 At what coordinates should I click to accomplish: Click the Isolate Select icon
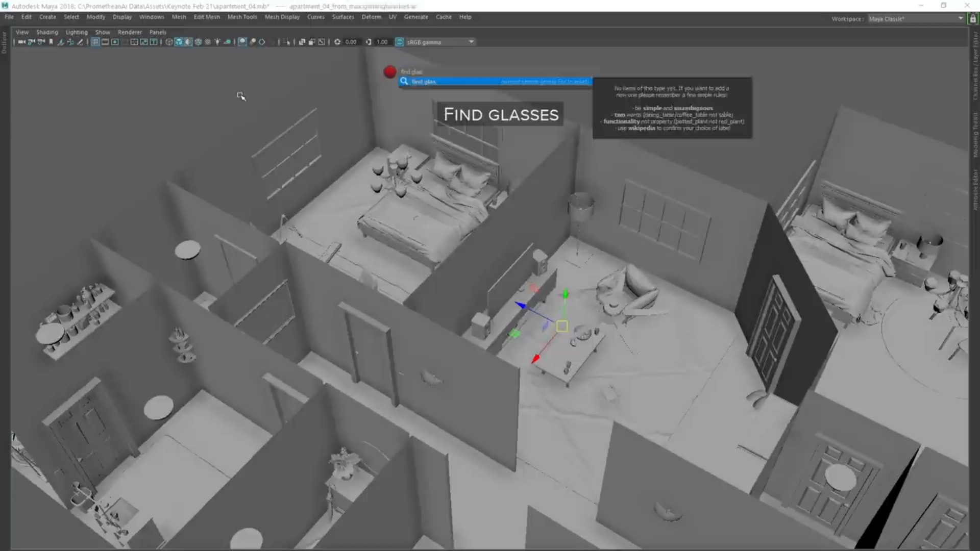pyautogui.click(x=287, y=42)
